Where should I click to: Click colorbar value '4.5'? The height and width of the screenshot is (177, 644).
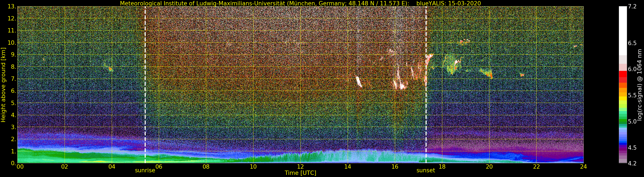[x=632, y=147]
